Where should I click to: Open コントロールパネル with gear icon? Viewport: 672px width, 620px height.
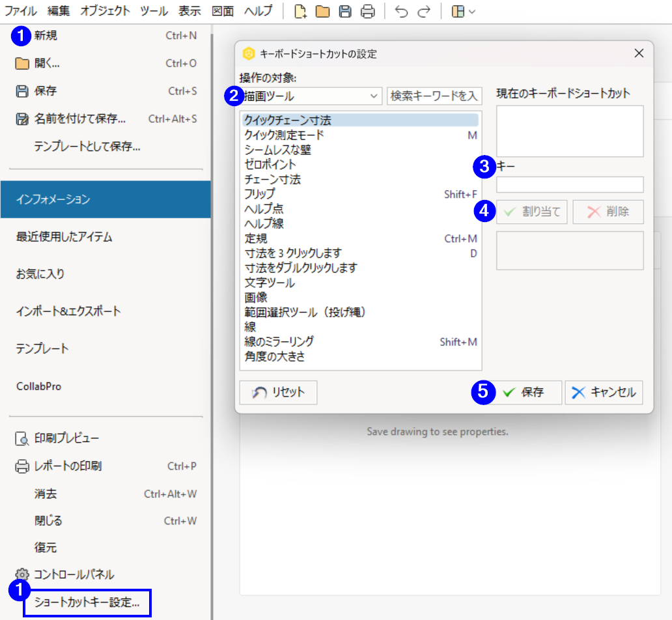(x=64, y=574)
